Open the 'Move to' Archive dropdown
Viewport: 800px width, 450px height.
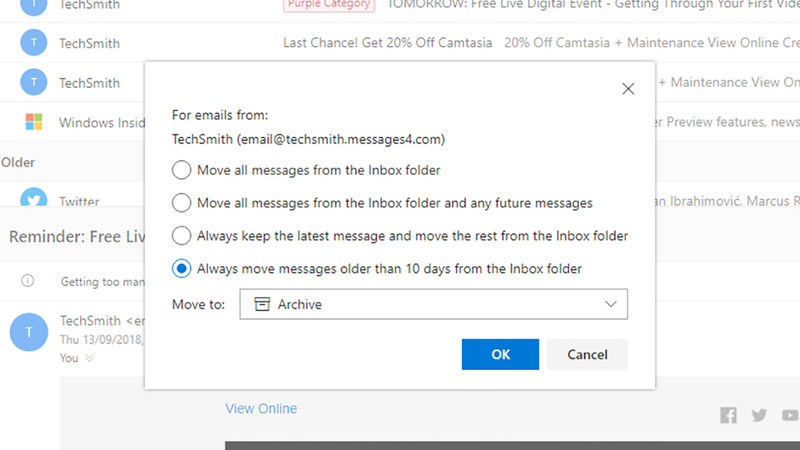coord(434,304)
